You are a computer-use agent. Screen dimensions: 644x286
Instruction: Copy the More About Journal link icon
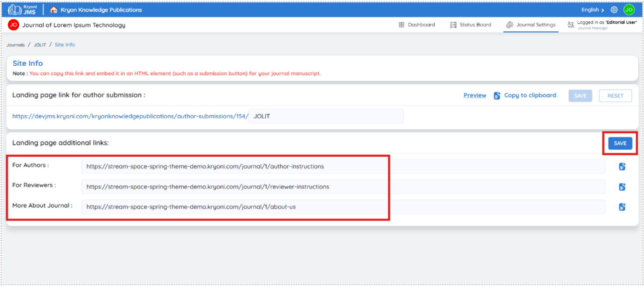coord(622,207)
